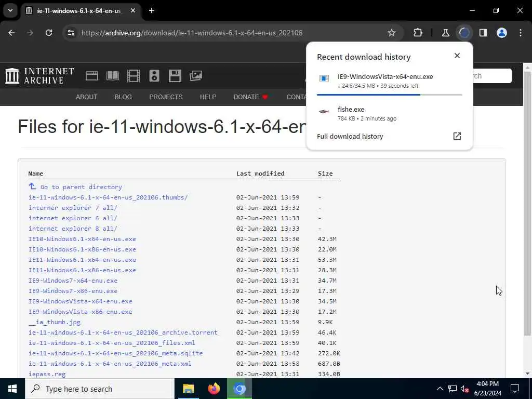Download IE9-Windows7-x64-enu.exe

pyautogui.click(x=73, y=281)
